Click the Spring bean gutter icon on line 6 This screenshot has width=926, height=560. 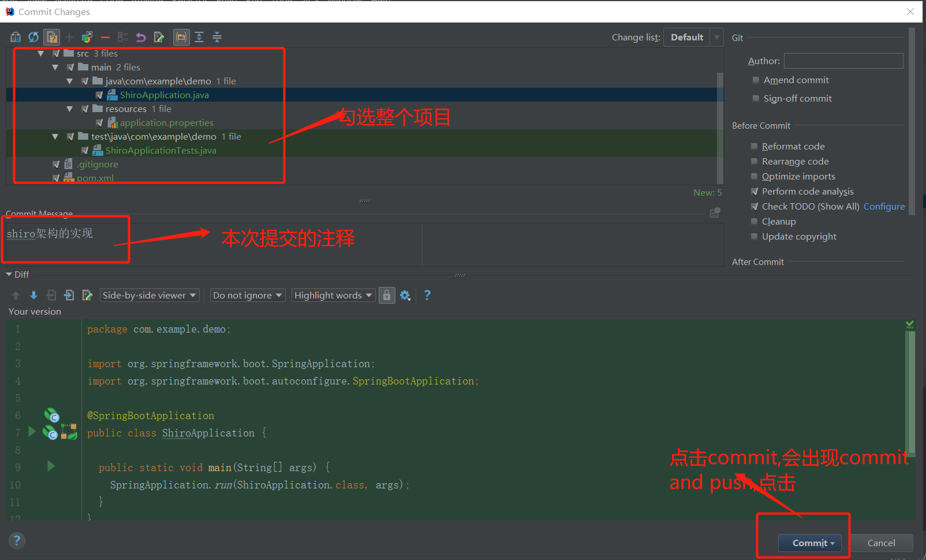pos(52,415)
